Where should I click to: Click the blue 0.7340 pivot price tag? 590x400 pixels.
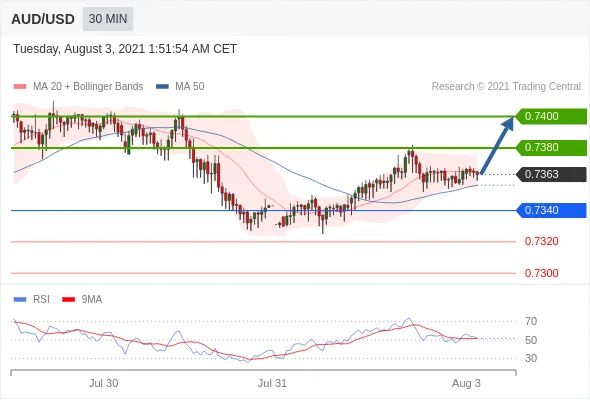pos(551,210)
